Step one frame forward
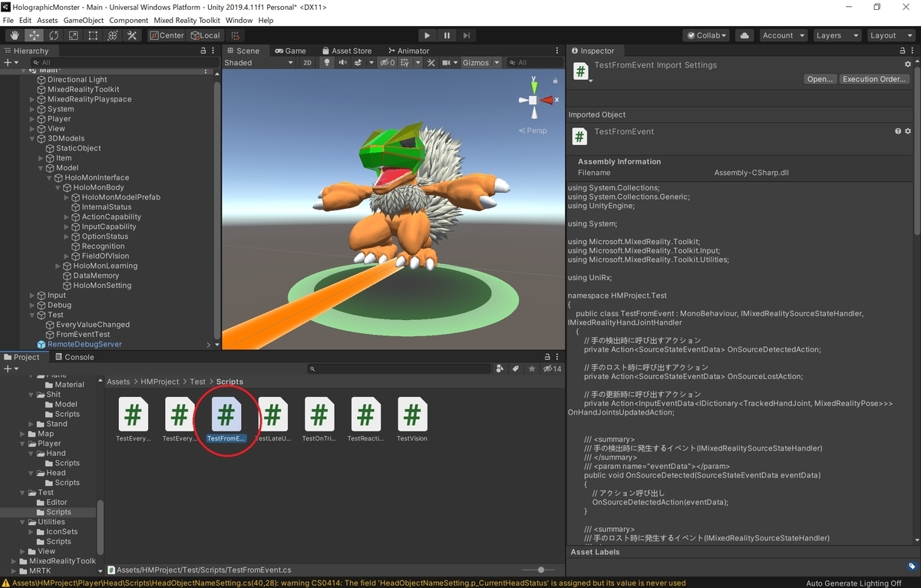 (467, 35)
